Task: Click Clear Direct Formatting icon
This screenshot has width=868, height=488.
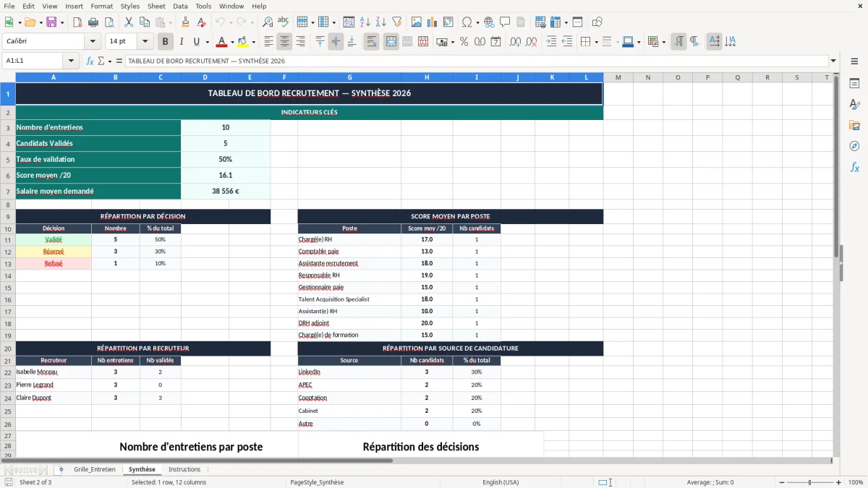Action: [x=201, y=22]
